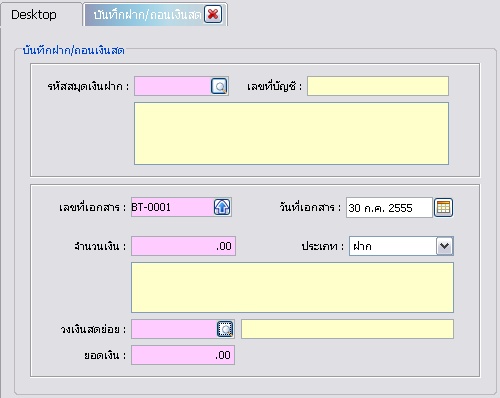Select the ประเภท combo box showing ฝาก
Image resolution: width=500 pixels, height=398 pixels.
pos(401,246)
